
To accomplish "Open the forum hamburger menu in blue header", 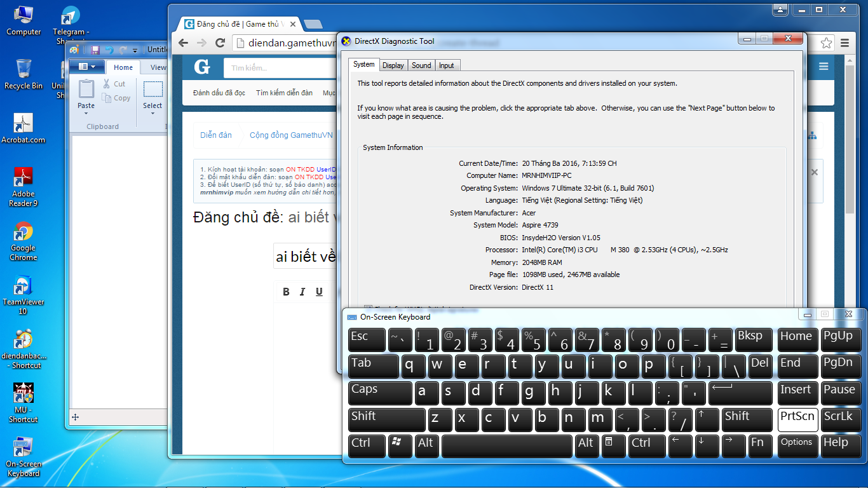I will click(824, 67).
